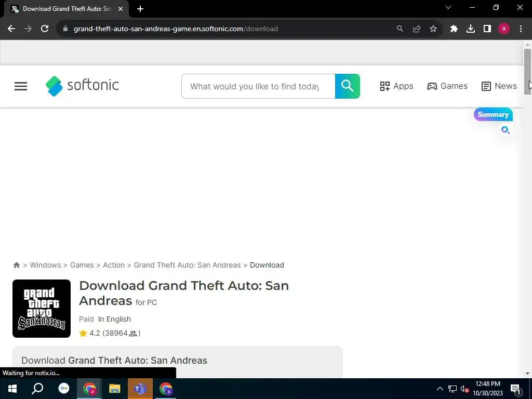Close the Download Grand Theft Auto tab
Viewport: 532px width, 399px height.
point(121,9)
